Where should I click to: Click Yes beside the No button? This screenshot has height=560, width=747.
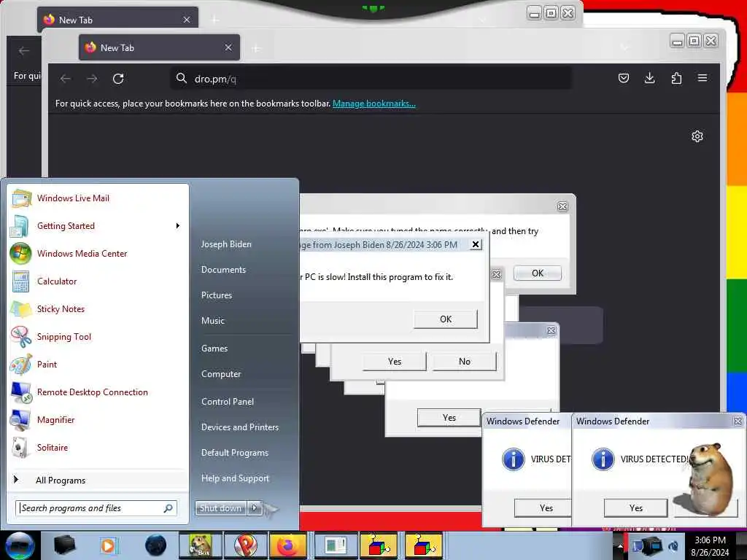pyautogui.click(x=395, y=362)
